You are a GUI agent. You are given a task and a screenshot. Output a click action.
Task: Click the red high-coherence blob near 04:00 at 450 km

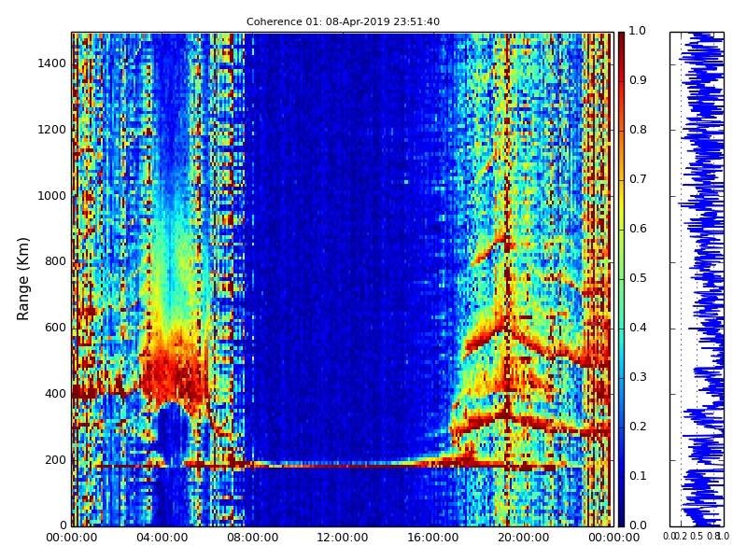coord(174,374)
